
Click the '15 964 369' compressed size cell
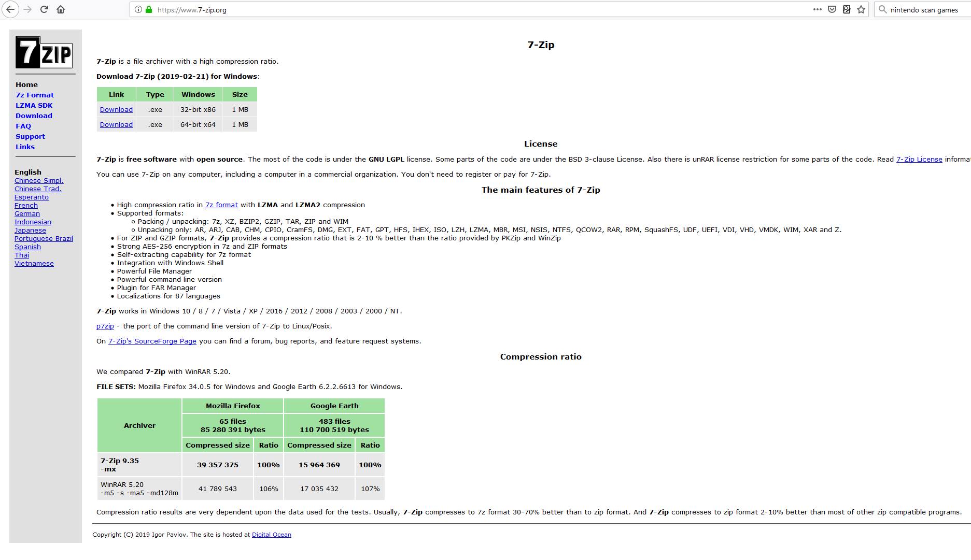(319, 465)
